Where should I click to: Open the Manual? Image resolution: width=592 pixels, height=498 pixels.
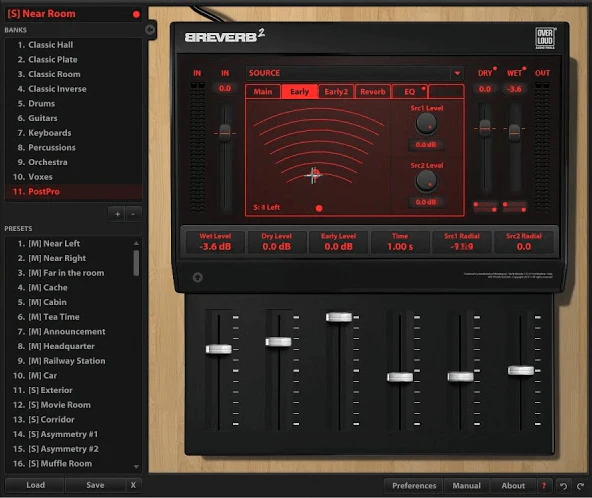467,486
